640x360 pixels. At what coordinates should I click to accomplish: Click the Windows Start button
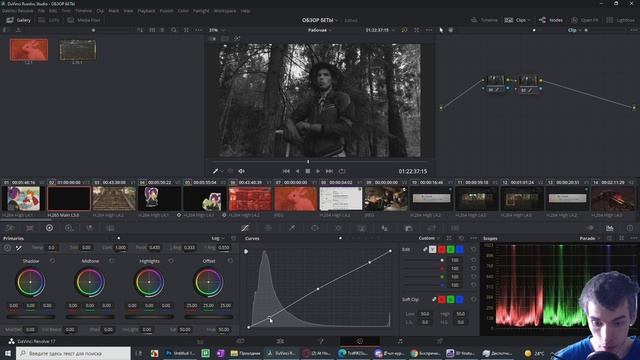click(x=7, y=353)
